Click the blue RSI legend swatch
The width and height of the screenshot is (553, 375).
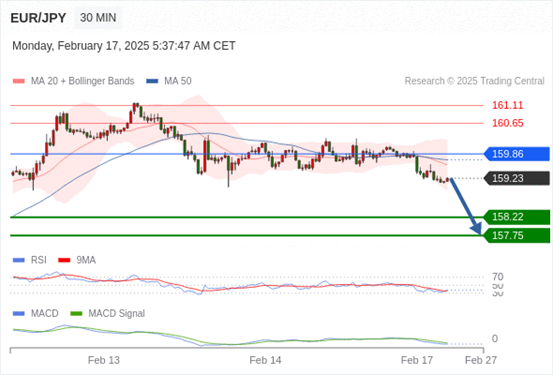(19, 260)
